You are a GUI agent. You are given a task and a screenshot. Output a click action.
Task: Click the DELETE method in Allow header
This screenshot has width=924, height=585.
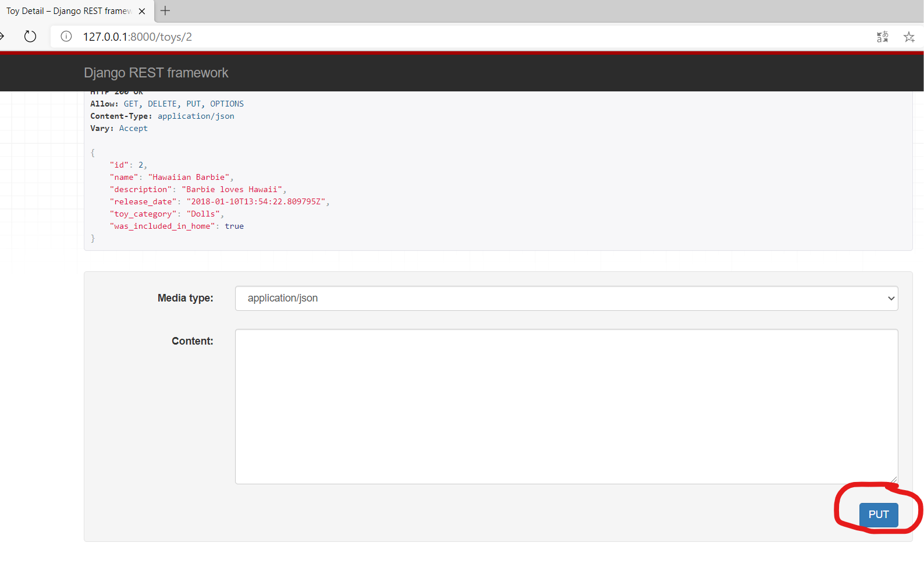pos(162,104)
